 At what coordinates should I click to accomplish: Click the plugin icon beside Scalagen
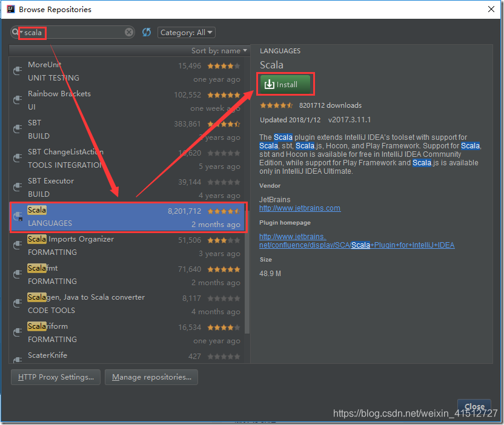point(18,303)
